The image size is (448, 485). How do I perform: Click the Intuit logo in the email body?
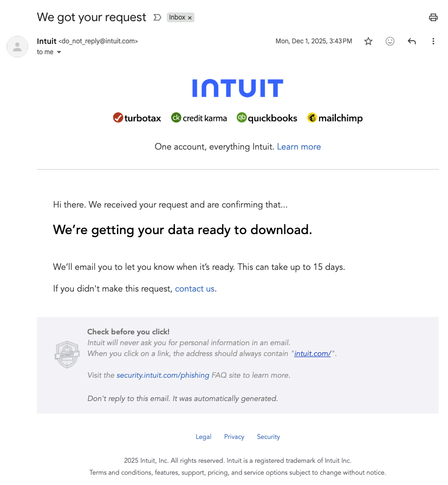(237, 87)
